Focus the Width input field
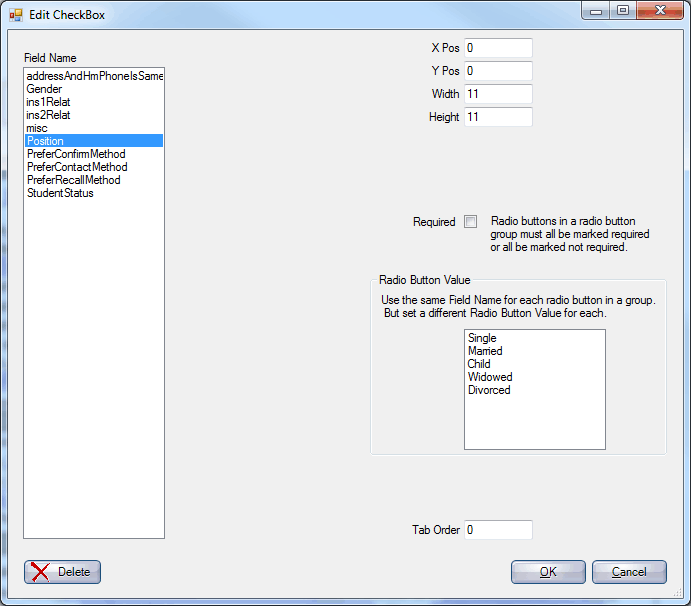 498,93
